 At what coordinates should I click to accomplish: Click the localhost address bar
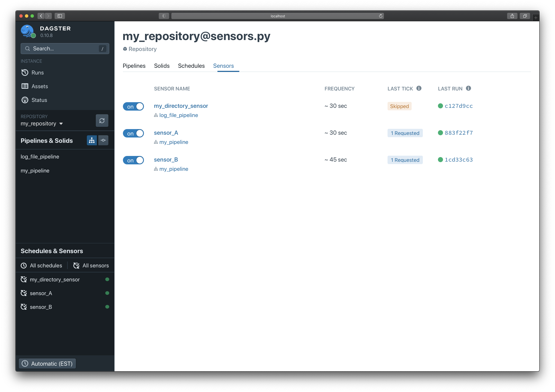pos(277,16)
